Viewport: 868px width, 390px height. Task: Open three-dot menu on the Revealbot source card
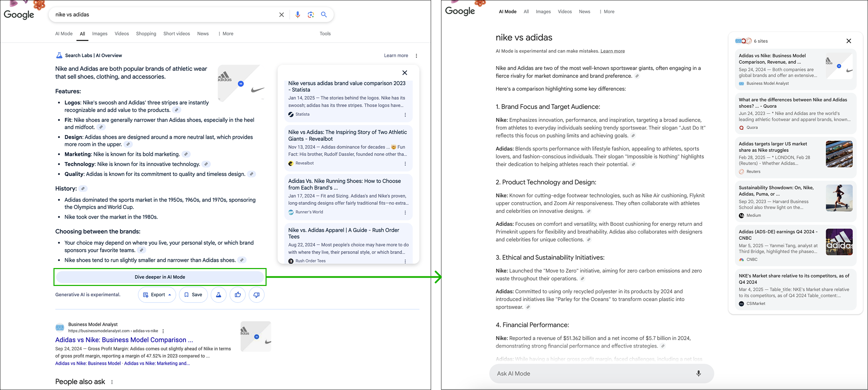tap(405, 164)
